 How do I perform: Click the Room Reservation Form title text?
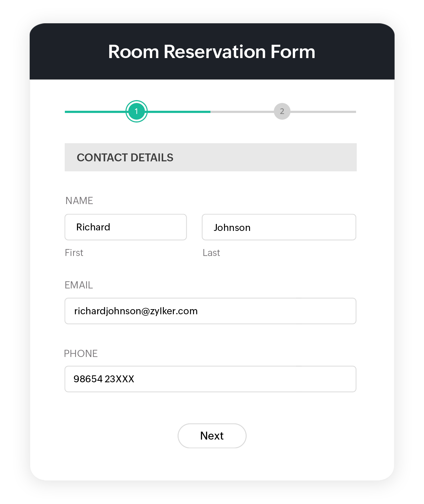pyautogui.click(x=212, y=52)
